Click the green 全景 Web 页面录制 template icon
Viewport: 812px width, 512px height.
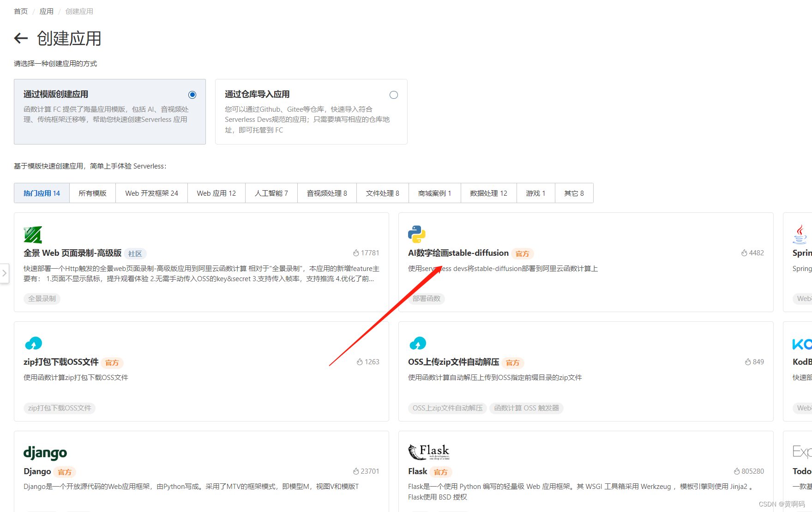tap(33, 235)
